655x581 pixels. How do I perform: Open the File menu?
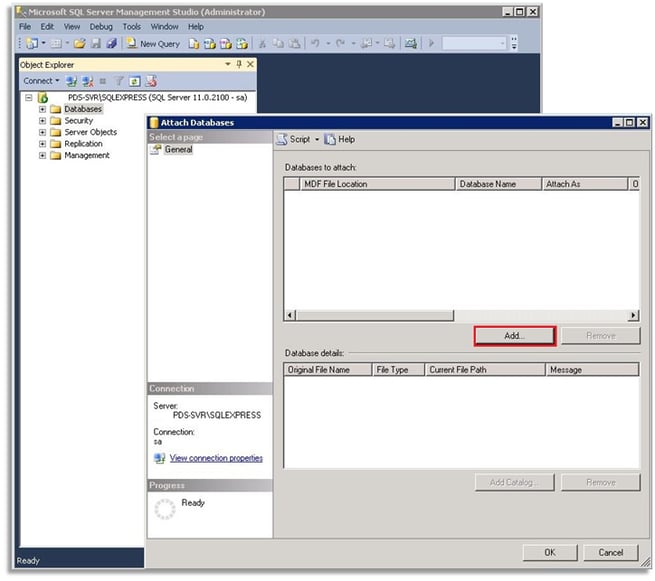(x=25, y=27)
